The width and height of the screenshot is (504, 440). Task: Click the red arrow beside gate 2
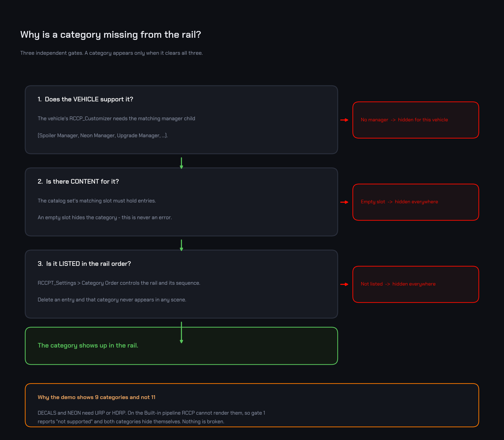click(x=344, y=202)
